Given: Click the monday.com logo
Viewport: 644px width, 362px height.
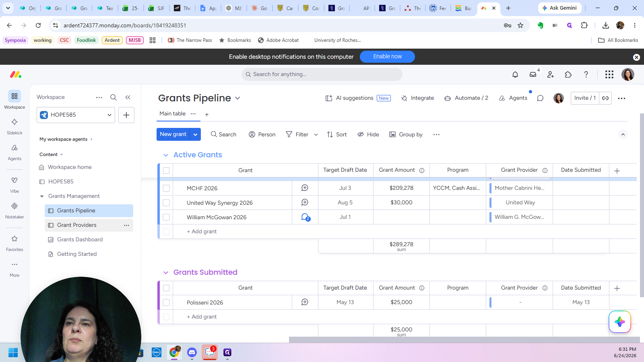Looking at the screenshot, I should click(x=16, y=74).
